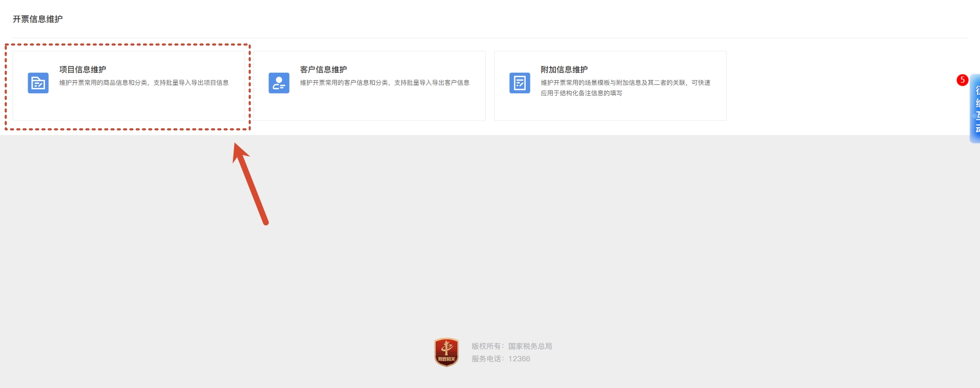This screenshot has height=388, width=980.
Task: Click the description 维护开票常用的客户信息和分类
Action: [x=385, y=83]
